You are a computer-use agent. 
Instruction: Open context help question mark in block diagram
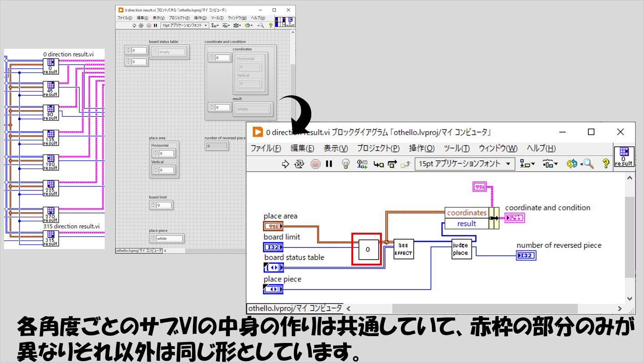tap(605, 164)
